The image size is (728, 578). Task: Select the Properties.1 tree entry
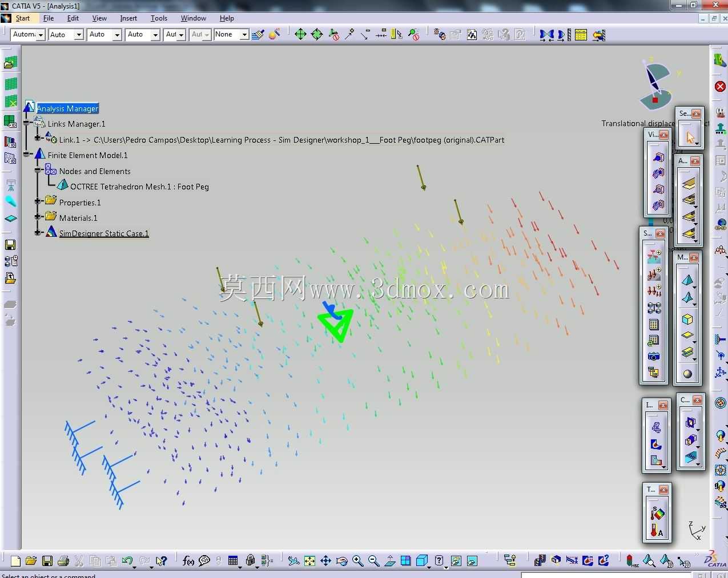pos(80,203)
